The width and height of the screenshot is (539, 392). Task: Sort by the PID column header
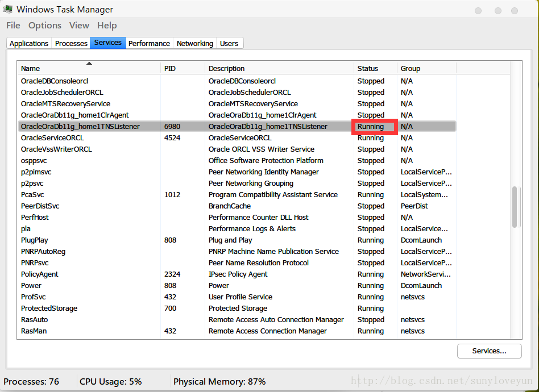click(x=183, y=68)
